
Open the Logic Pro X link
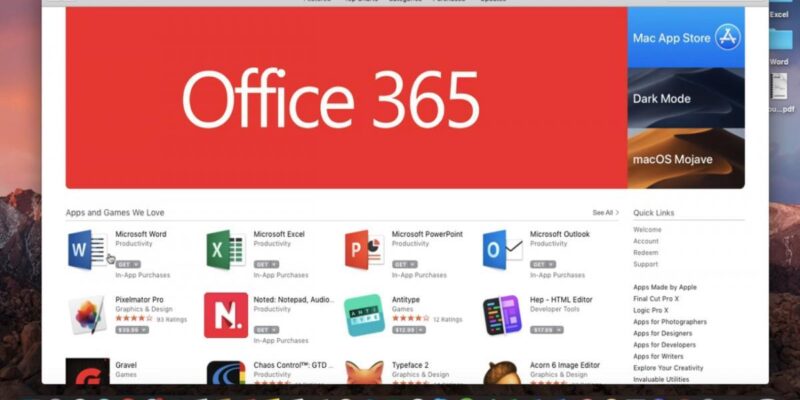click(651, 310)
